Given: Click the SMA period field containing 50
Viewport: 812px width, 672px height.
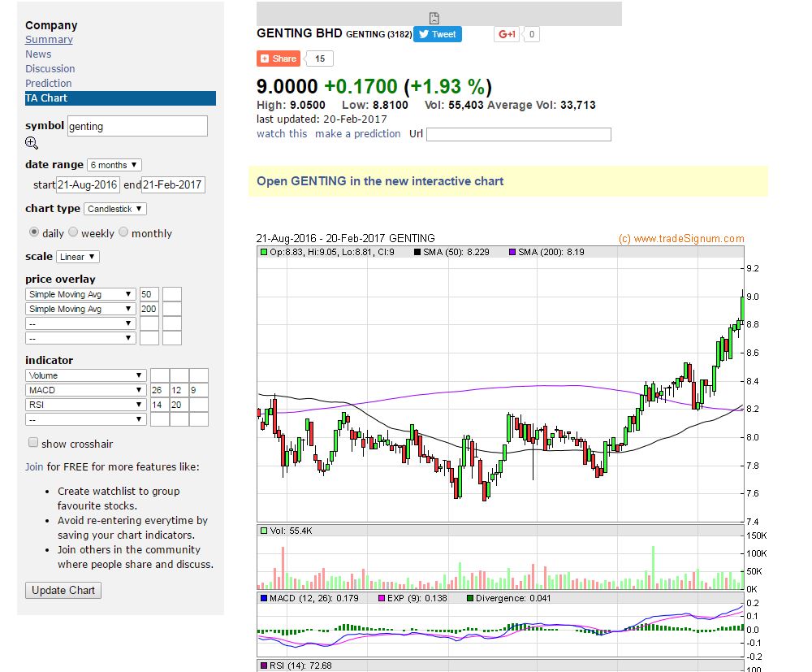Looking at the screenshot, I should [149, 294].
